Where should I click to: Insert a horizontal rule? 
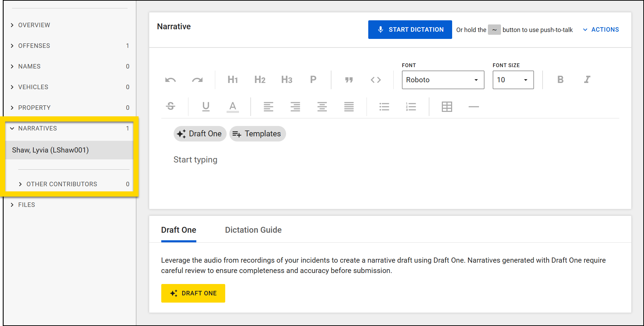pos(473,106)
